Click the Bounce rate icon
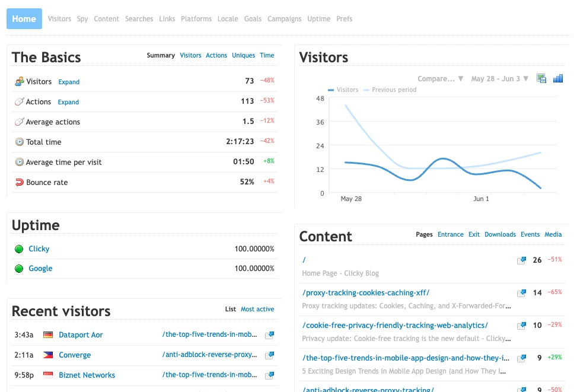 (x=19, y=182)
